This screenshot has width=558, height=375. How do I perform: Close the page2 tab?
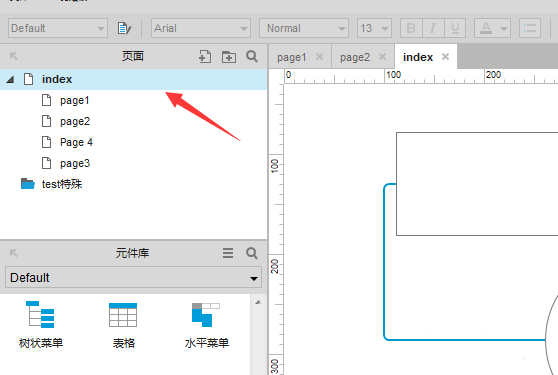[x=383, y=57]
